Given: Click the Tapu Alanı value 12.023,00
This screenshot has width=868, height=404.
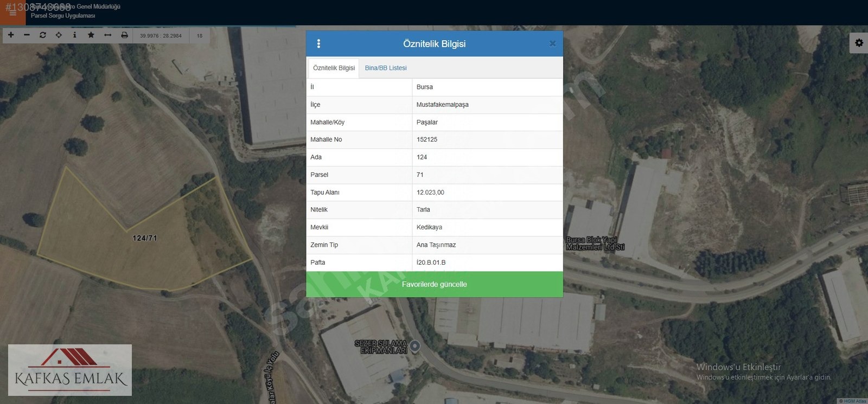Looking at the screenshot, I should (430, 193).
